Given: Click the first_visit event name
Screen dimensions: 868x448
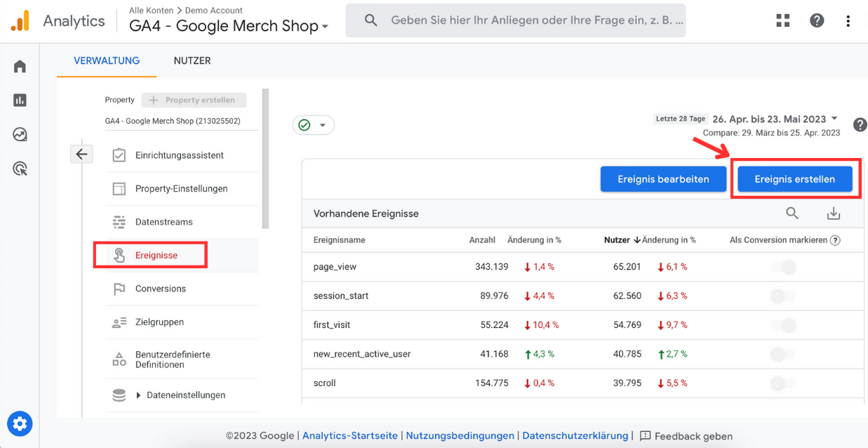Looking at the screenshot, I should pos(332,325).
